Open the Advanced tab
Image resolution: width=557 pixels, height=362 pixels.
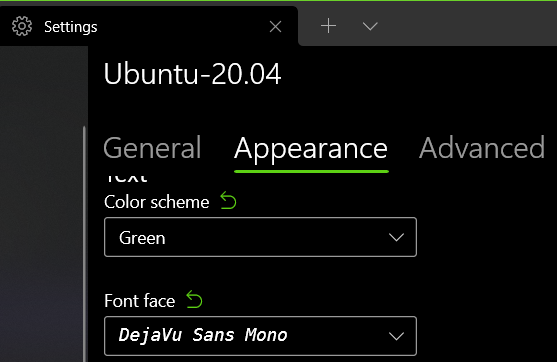482,148
